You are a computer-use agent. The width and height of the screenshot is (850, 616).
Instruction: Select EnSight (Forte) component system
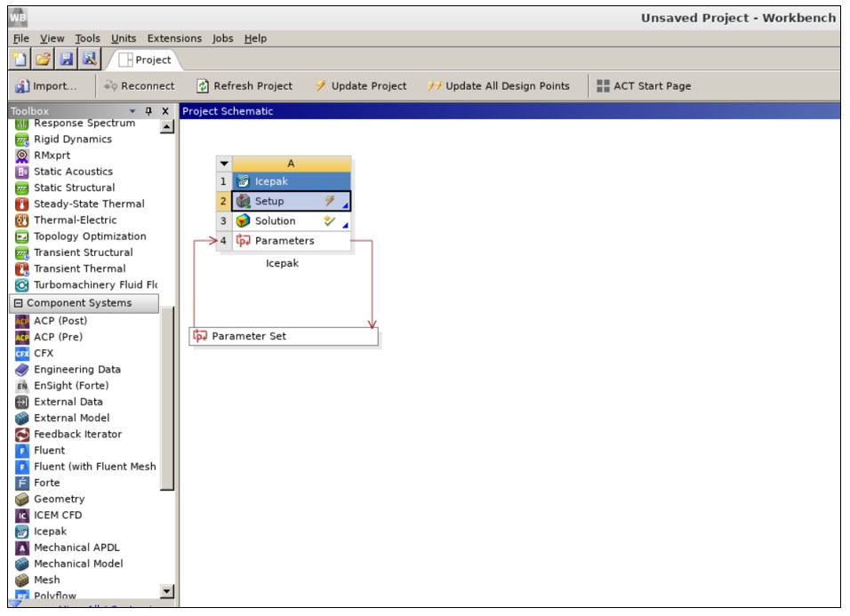[x=71, y=387]
